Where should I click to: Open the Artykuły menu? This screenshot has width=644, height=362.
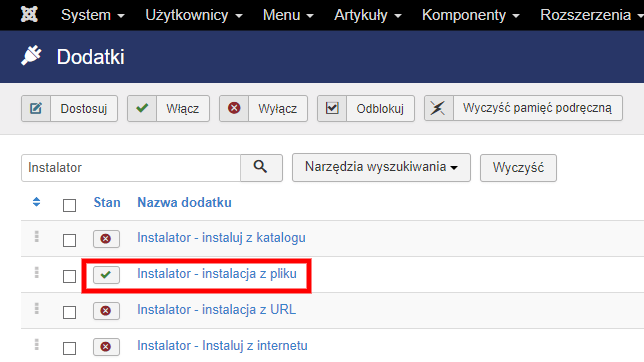368,15
